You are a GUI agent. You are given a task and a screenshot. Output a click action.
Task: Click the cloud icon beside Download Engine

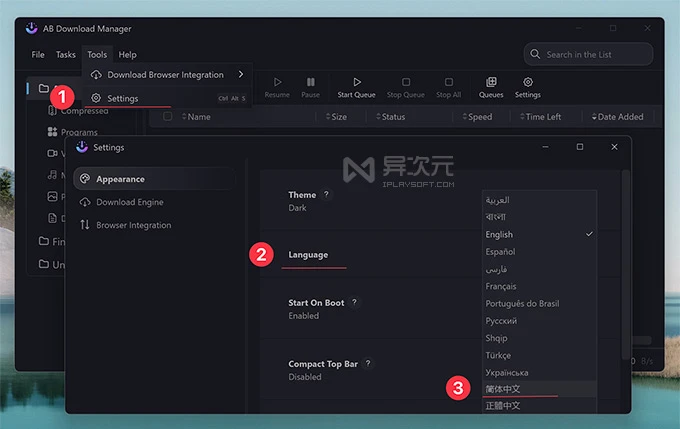[x=85, y=202]
